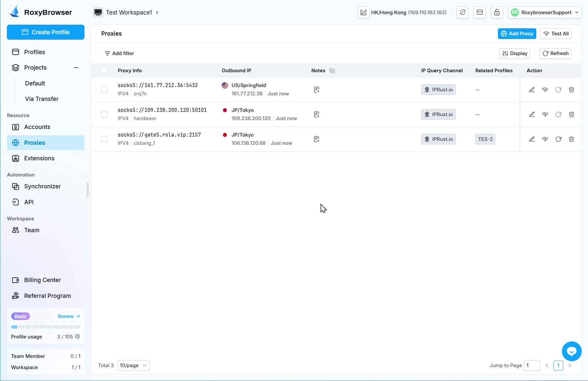
Task: Click the Jump to Page input field
Action: [532, 365]
